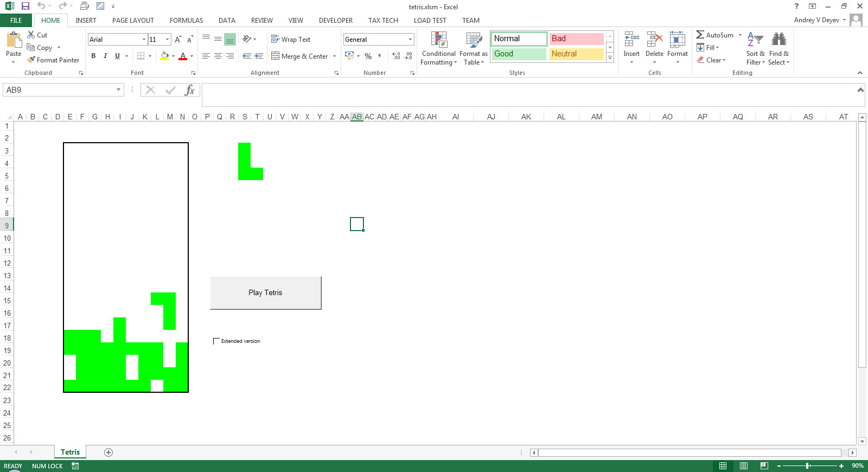868x472 pixels.
Task: Expand the formula bar
Action: pos(860,90)
